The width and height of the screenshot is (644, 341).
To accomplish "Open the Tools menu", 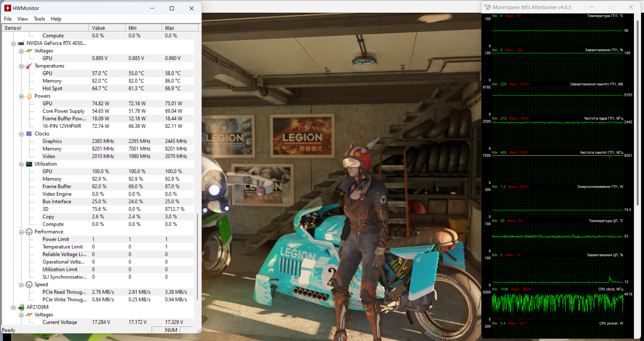I will pos(39,19).
